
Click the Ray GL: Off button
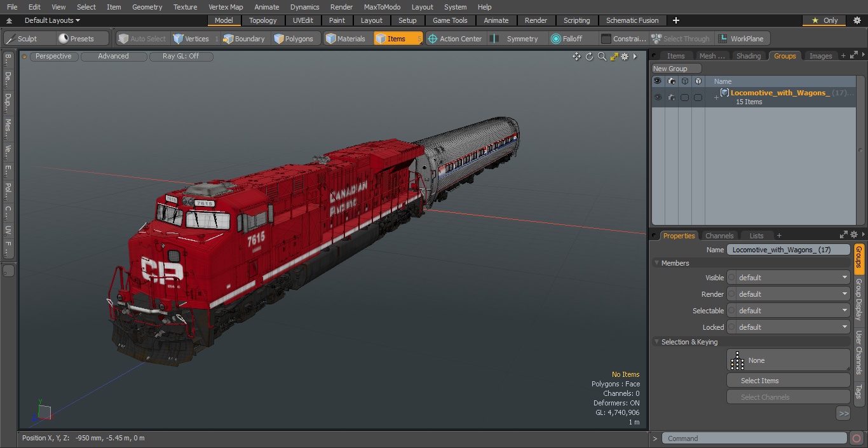tap(181, 57)
